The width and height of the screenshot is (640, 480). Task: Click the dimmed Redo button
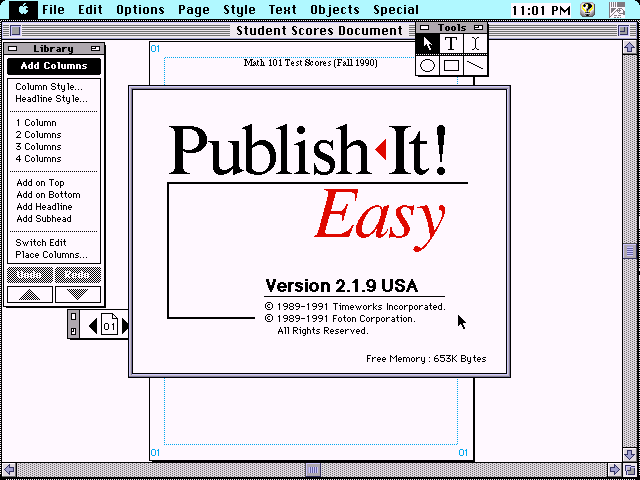[78, 275]
